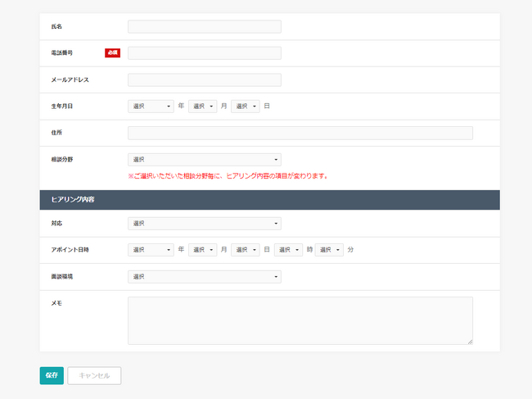This screenshot has height=399, width=532.
Task: Expand the 面談環境 interview environment dropdown
Action: tap(205, 277)
